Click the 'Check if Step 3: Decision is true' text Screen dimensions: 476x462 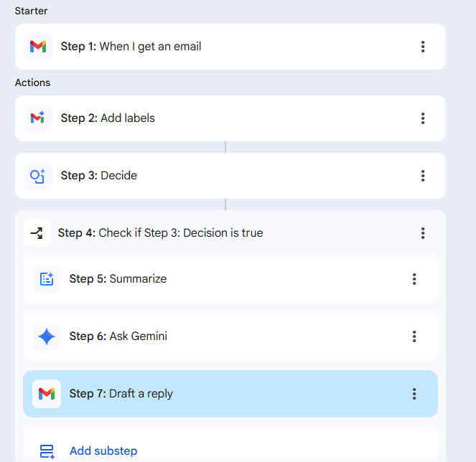[x=180, y=233]
